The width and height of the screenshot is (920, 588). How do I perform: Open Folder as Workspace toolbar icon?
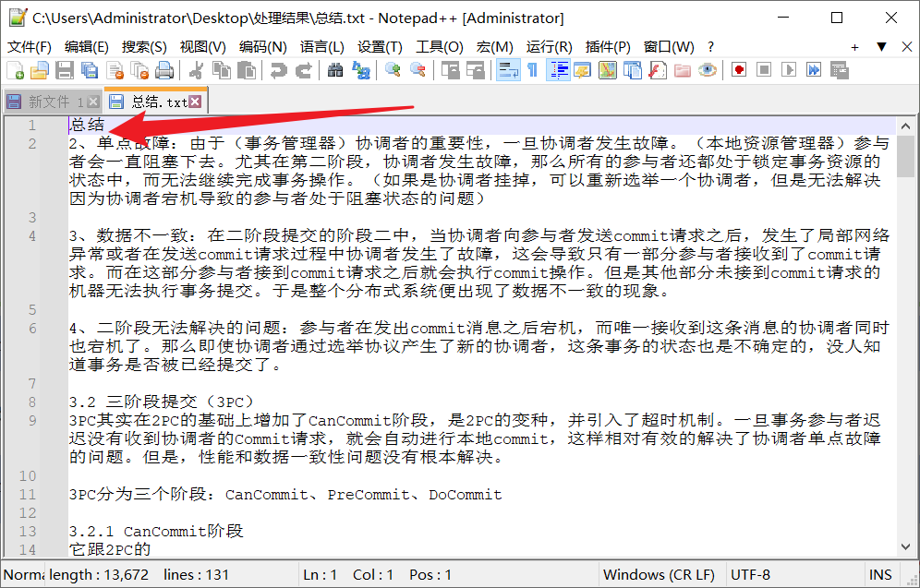coord(683,70)
